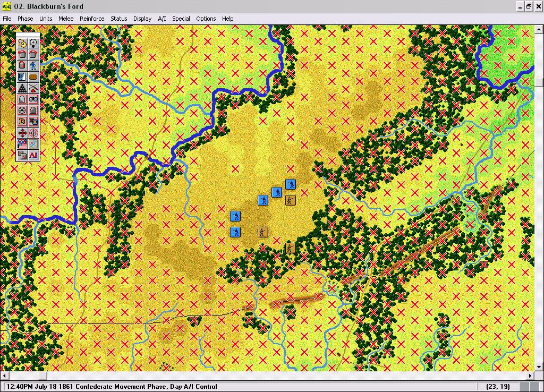544x392 pixels.
Task: Click the left red-arrow turn-unit icon
Action: pos(22,55)
